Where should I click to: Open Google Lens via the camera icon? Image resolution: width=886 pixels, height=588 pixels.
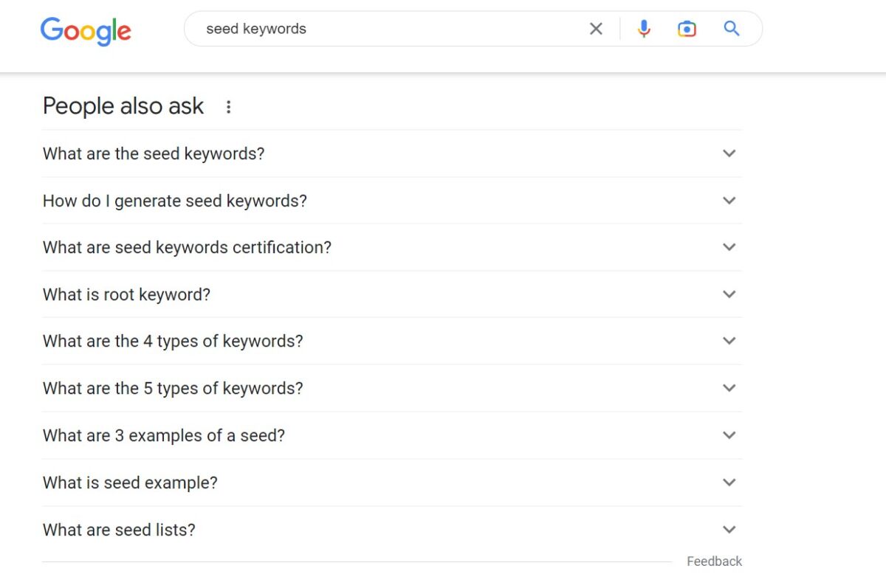click(687, 28)
